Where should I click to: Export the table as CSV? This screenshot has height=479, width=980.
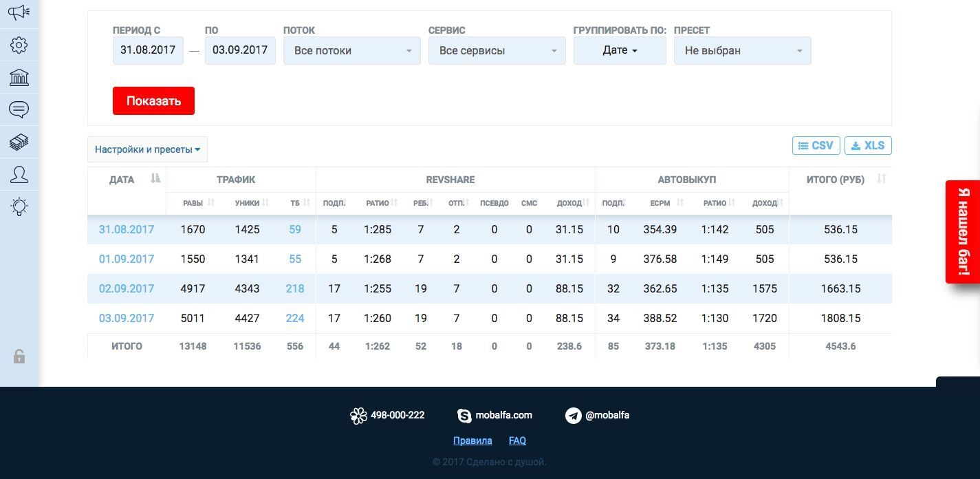click(x=816, y=146)
